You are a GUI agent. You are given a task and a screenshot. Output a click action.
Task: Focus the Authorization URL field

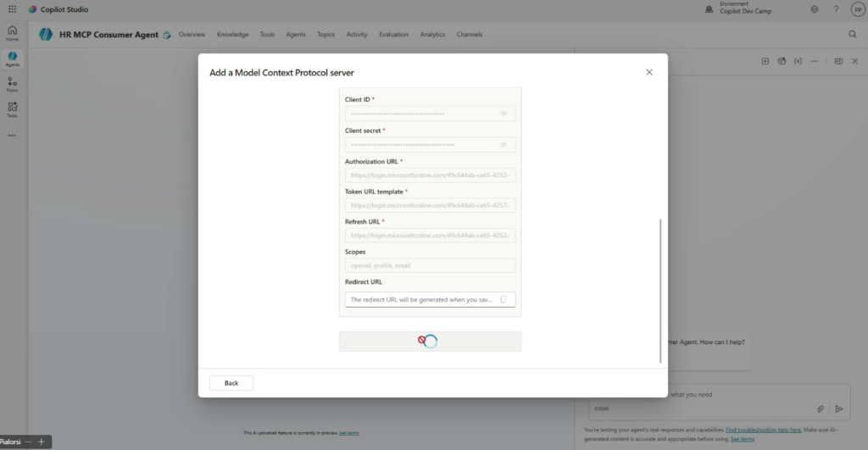click(x=430, y=175)
